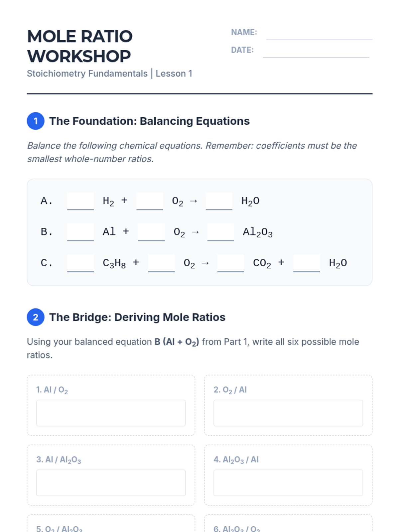Click the blue section 1 number badge

36,121
